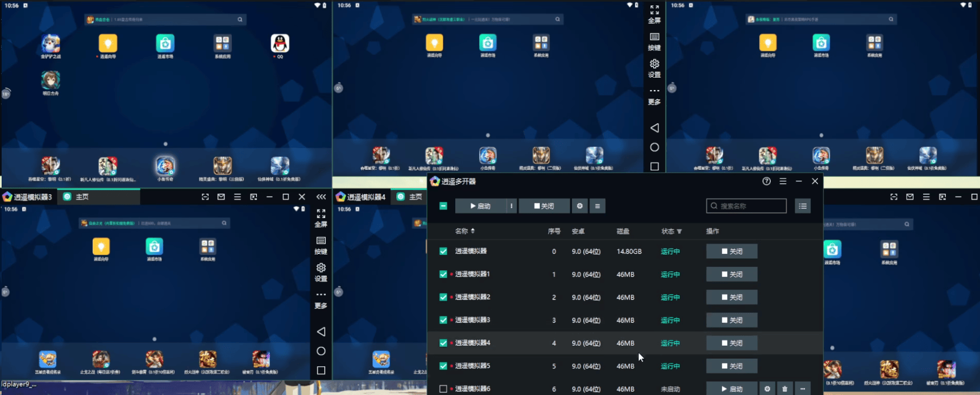The image size is (980, 395).
Task: Expand 更多 in the top-middle emulator sidebar
Action: (x=654, y=97)
